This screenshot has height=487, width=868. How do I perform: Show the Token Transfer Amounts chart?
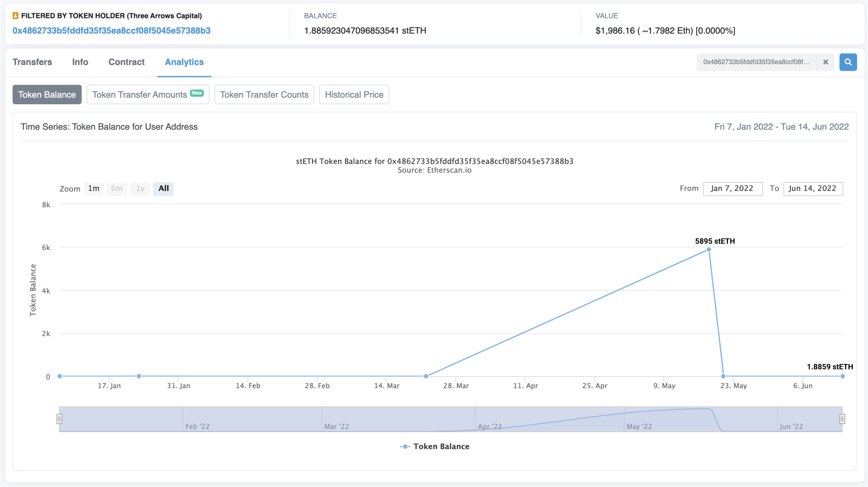click(x=147, y=95)
